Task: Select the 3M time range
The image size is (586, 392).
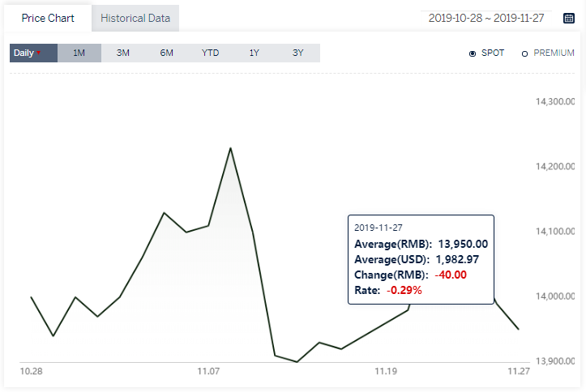Action: (123, 53)
